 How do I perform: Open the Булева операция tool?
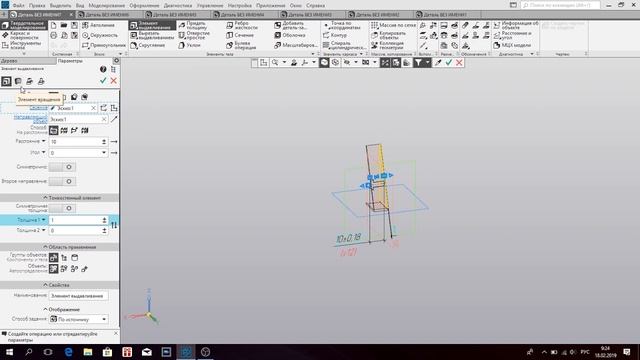(241, 45)
